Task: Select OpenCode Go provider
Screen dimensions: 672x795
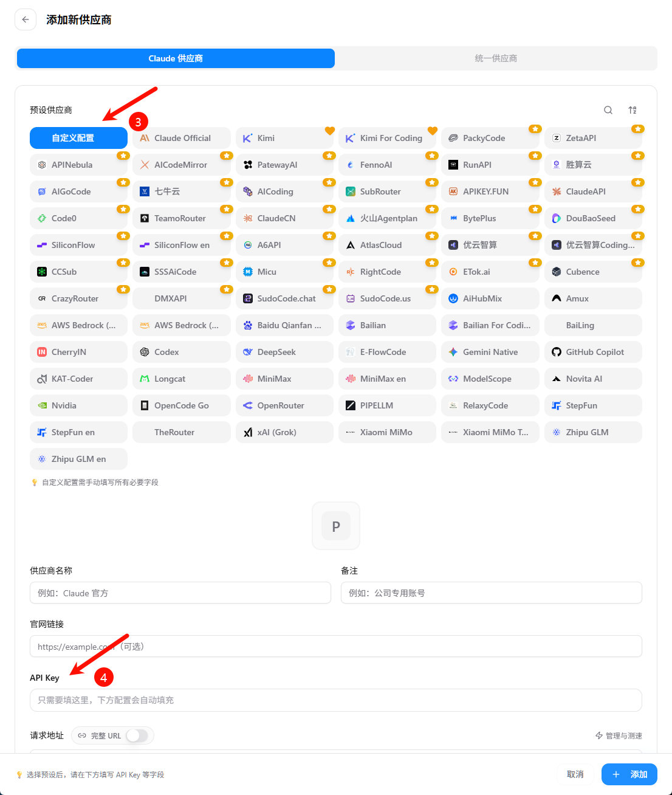Action: (182, 405)
